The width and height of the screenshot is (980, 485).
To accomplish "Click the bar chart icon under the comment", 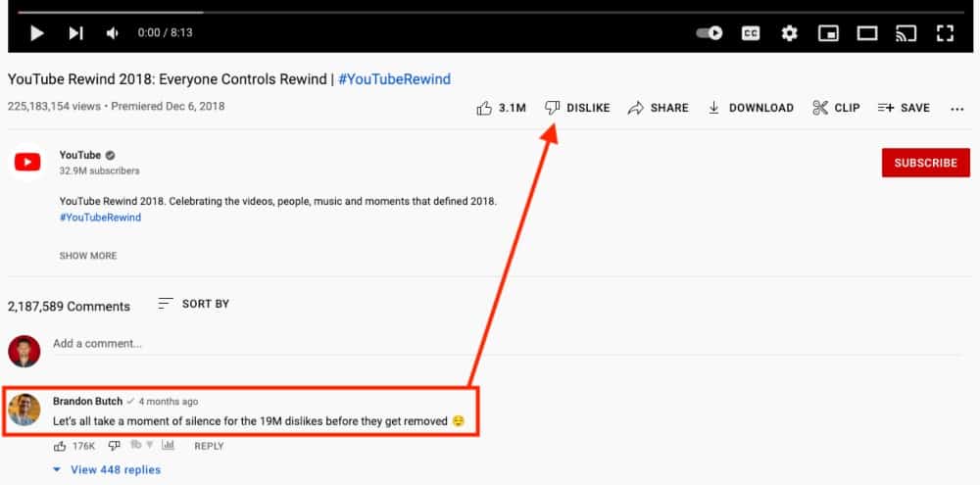I will 168,445.
